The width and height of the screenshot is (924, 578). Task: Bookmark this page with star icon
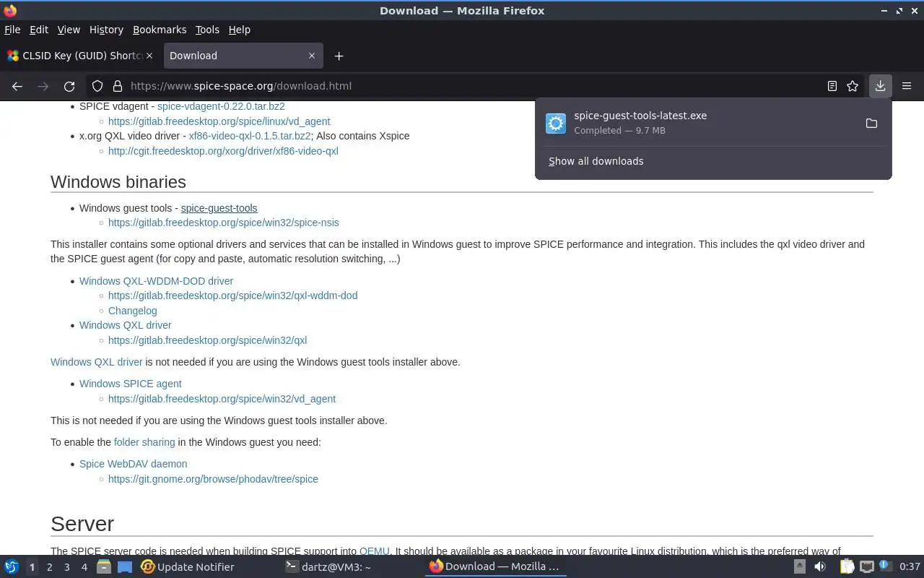[853, 86]
